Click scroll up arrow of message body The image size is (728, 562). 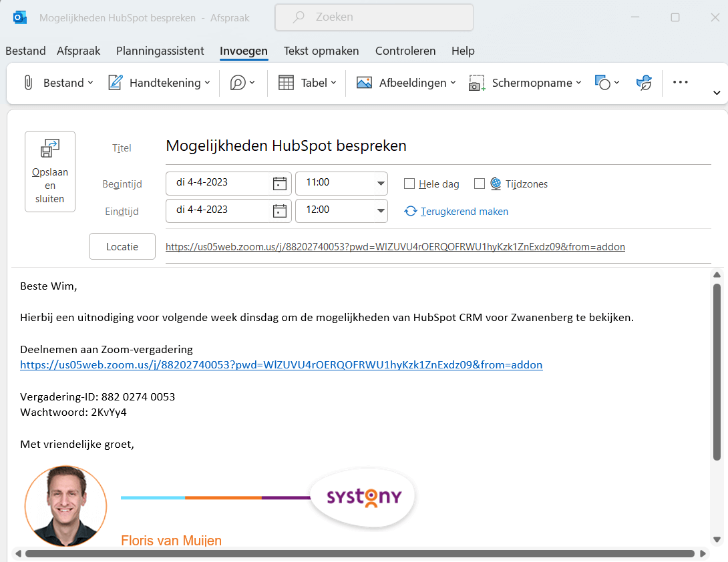point(717,275)
